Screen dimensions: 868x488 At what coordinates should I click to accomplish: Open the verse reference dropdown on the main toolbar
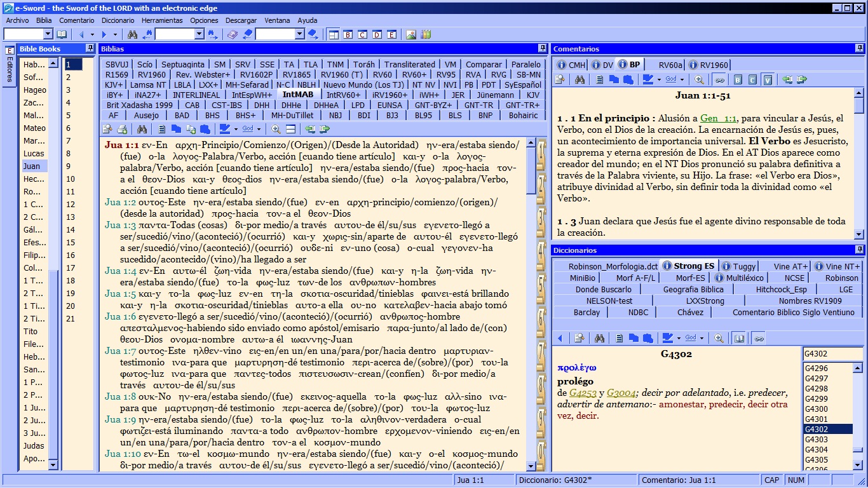click(48, 35)
